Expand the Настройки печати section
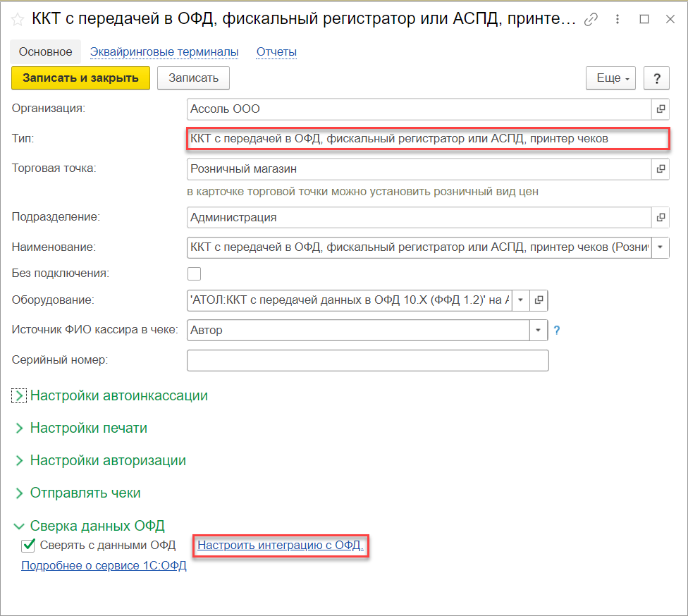Viewport: 688px width, 616px height. click(x=19, y=428)
